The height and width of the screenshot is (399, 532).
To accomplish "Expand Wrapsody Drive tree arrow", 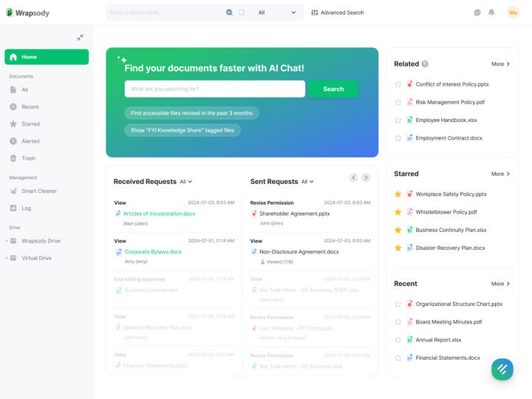I will [x=7, y=241].
